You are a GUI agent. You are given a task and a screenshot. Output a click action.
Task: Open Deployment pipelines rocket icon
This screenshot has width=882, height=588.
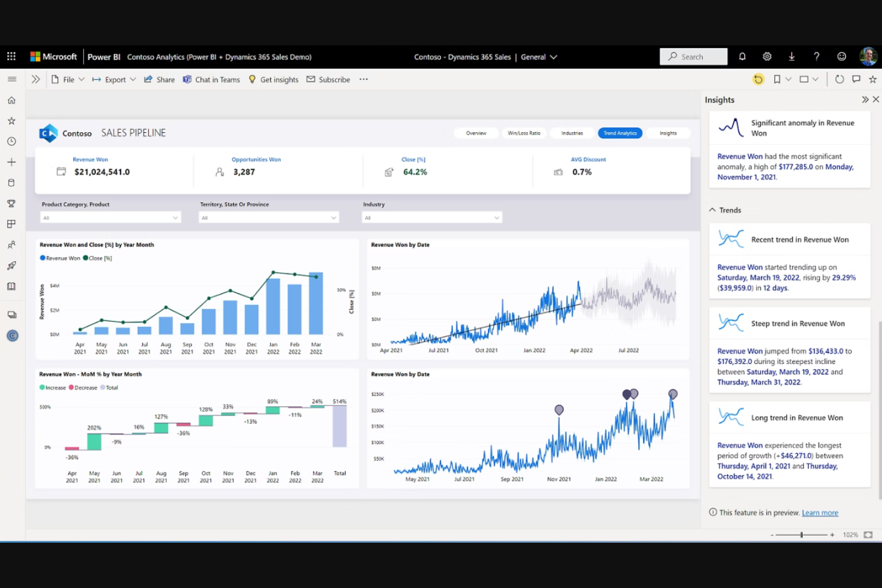click(x=11, y=266)
